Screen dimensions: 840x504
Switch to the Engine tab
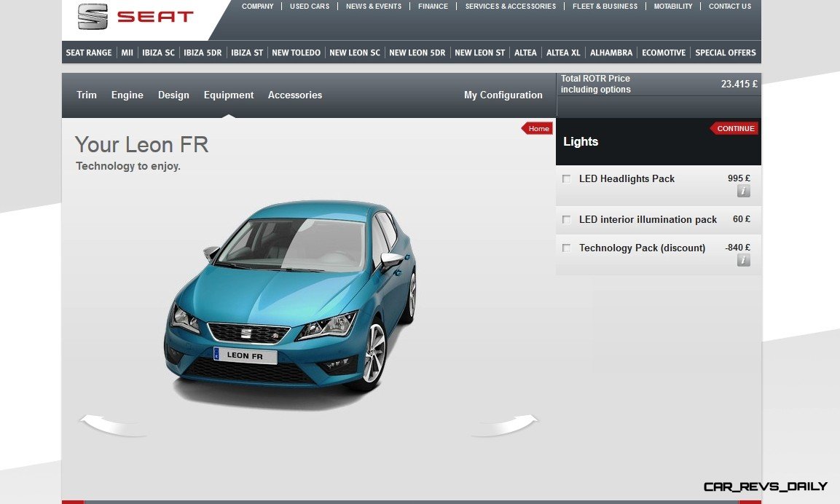(x=127, y=95)
